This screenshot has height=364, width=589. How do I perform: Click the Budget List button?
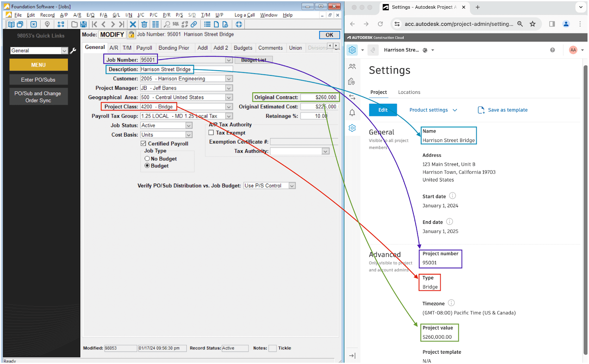[x=254, y=60]
